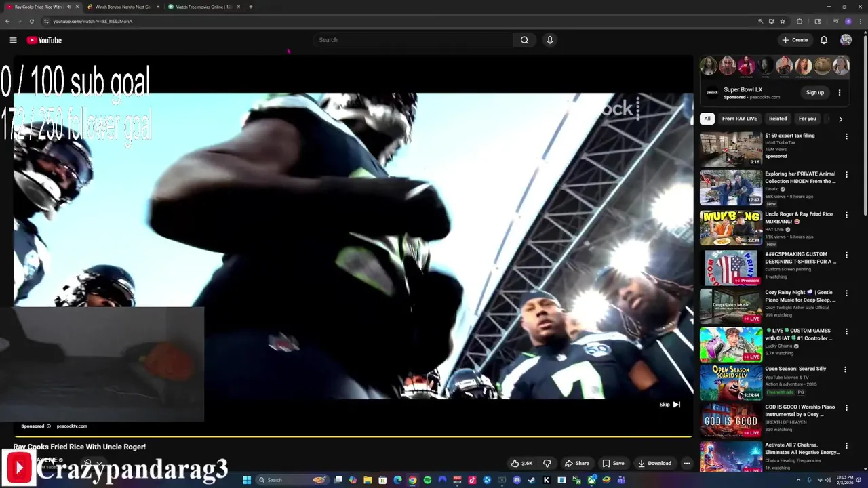Open the YouTube guide hamburger menu
Image resolution: width=868 pixels, height=488 pixels.
(x=13, y=40)
